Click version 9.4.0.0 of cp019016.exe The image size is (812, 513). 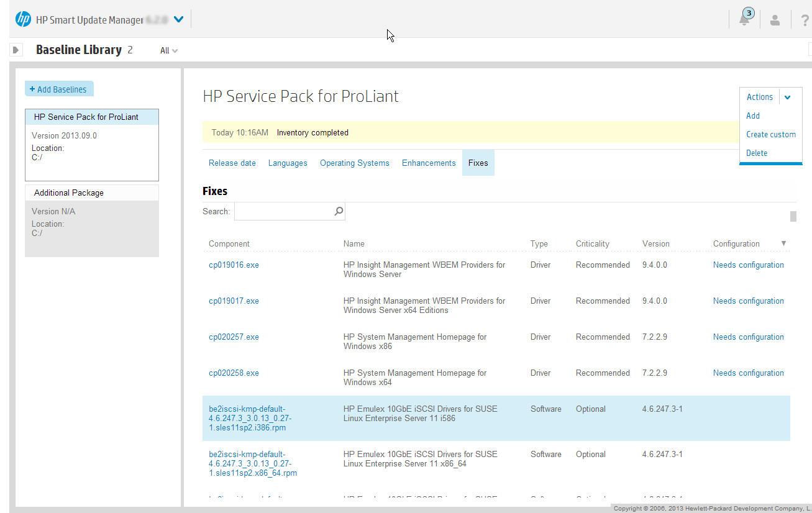655,265
